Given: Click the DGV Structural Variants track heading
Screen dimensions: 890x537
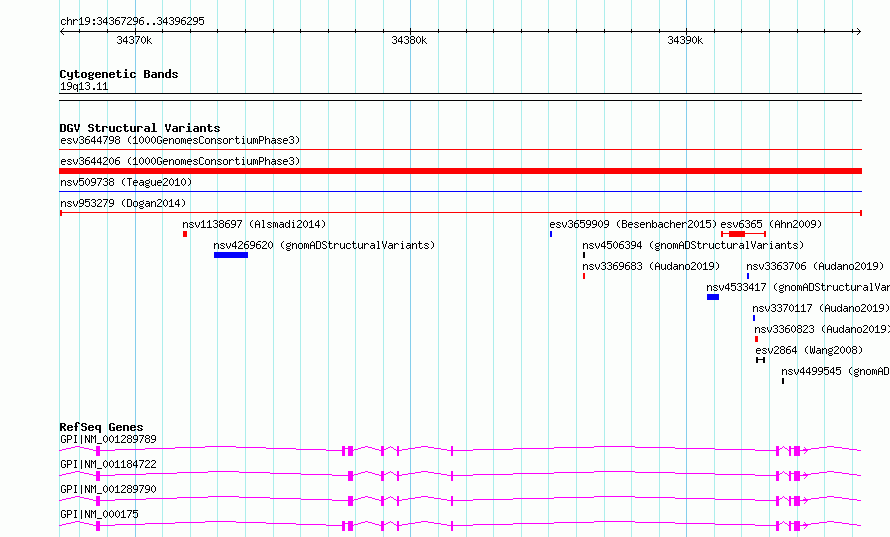Looking at the screenshot, I should click(x=140, y=128).
